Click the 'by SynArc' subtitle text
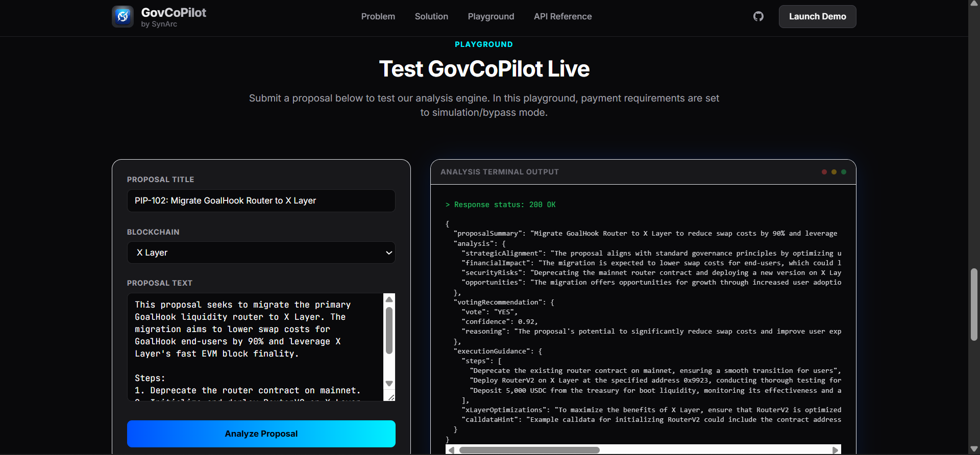This screenshot has width=980, height=455. pos(159,24)
